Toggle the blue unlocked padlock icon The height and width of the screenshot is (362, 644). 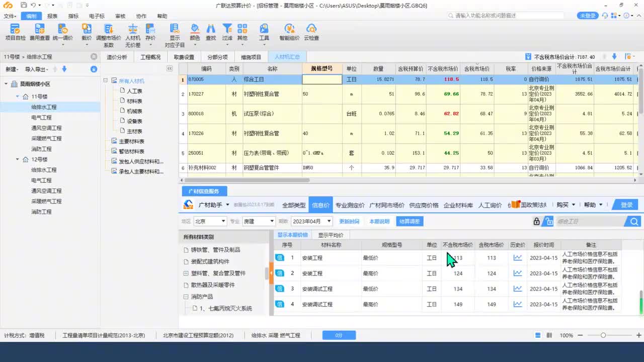click(548, 221)
